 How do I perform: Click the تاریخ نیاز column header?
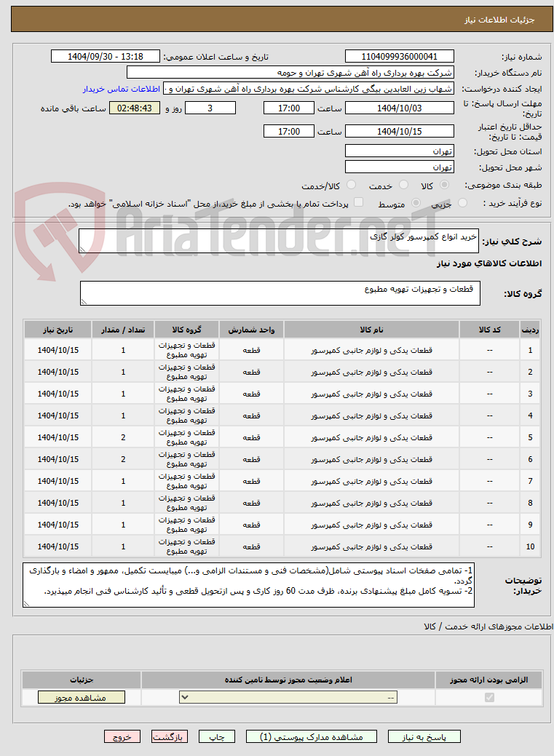tap(58, 330)
